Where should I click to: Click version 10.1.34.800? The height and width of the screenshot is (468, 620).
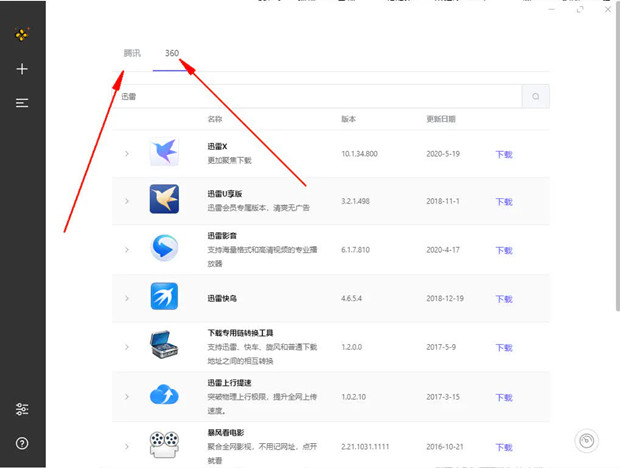359,153
